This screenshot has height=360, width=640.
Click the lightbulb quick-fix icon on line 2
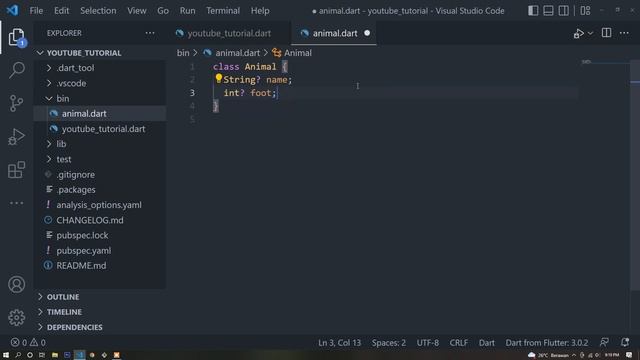(x=218, y=78)
